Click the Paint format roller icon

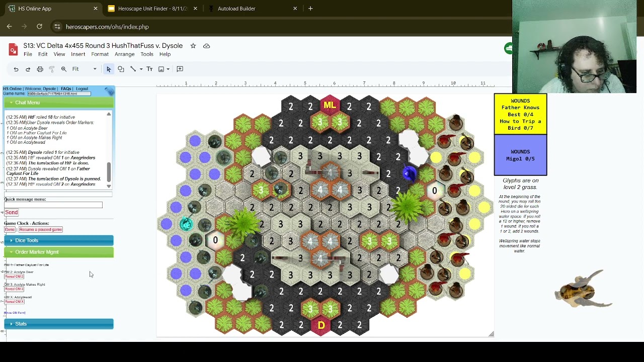52,69
